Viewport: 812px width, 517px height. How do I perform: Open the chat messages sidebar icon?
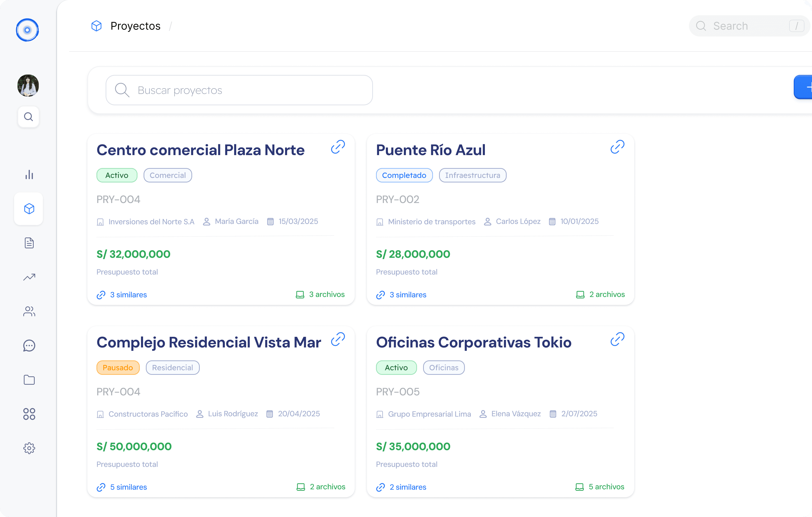(x=29, y=345)
